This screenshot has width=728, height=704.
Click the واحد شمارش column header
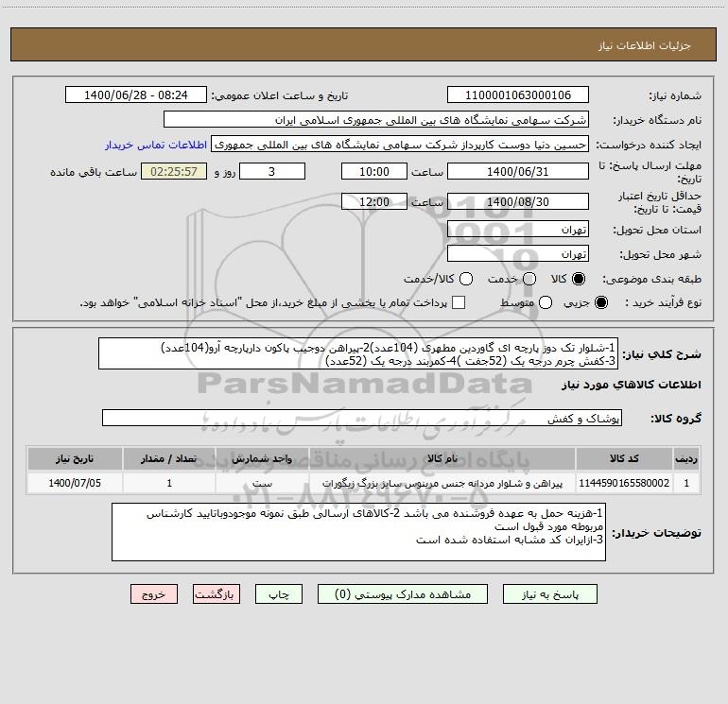(x=262, y=458)
